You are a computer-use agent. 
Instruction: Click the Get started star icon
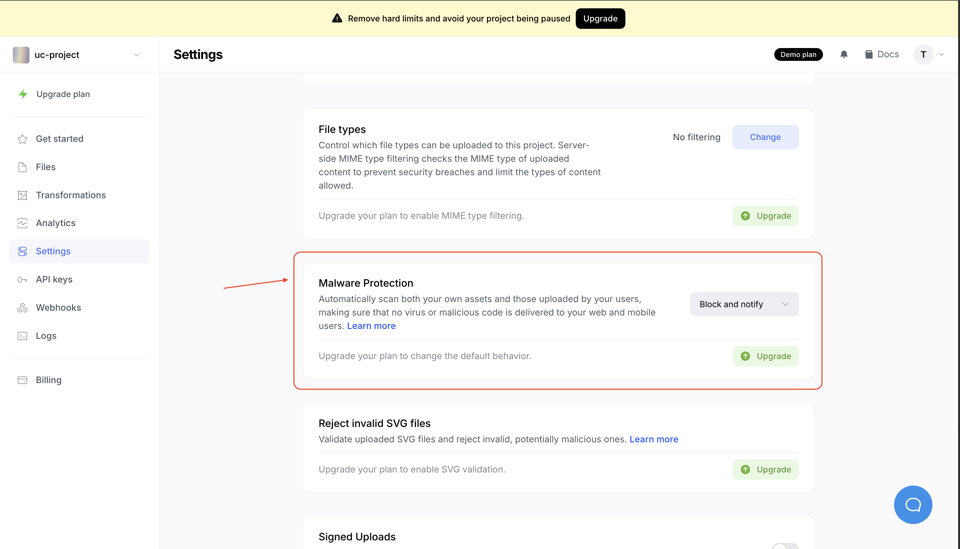tap(23, 139)
